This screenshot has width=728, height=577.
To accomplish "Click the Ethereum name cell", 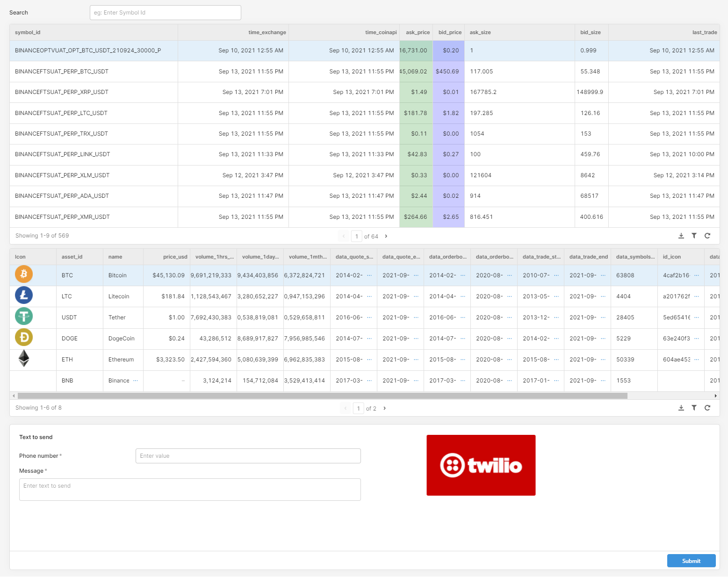I will [123, 360].
